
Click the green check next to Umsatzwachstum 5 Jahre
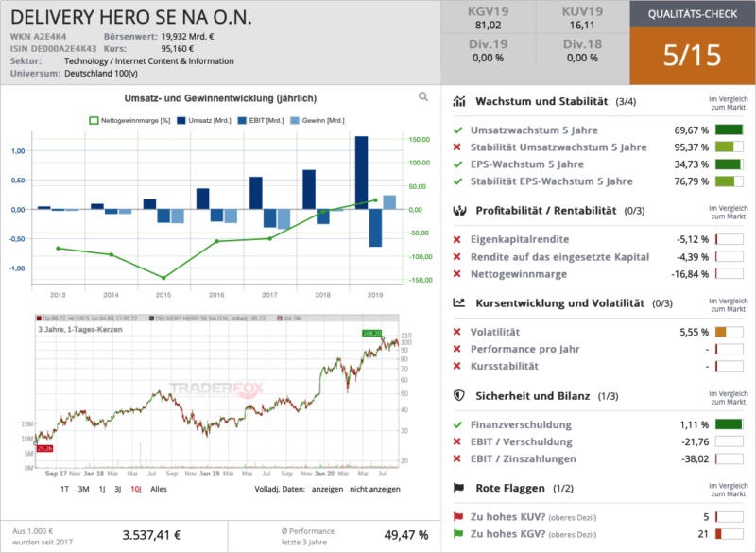tap(457, 130)
